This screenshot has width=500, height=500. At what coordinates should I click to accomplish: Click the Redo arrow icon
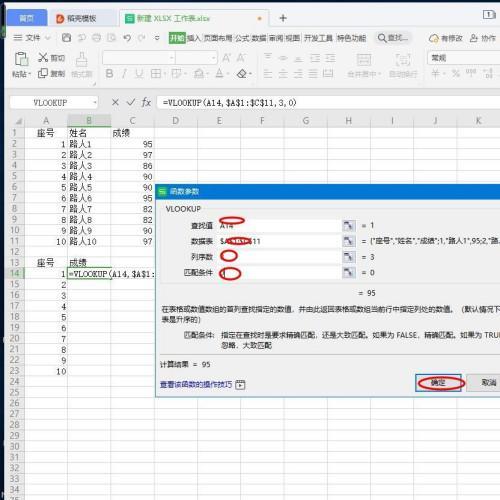coord(142,38)
